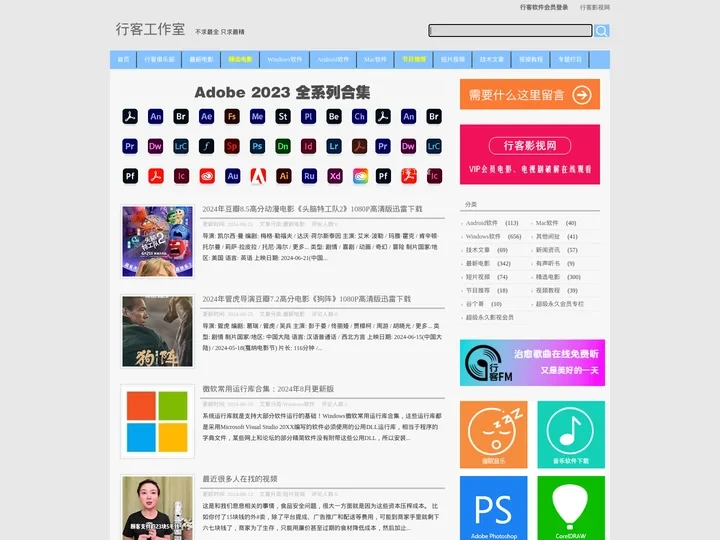Open the orange sleep music tile
The width and height of the screenshot is (720, 540).
pyautogui.click(x=494, y=434)
